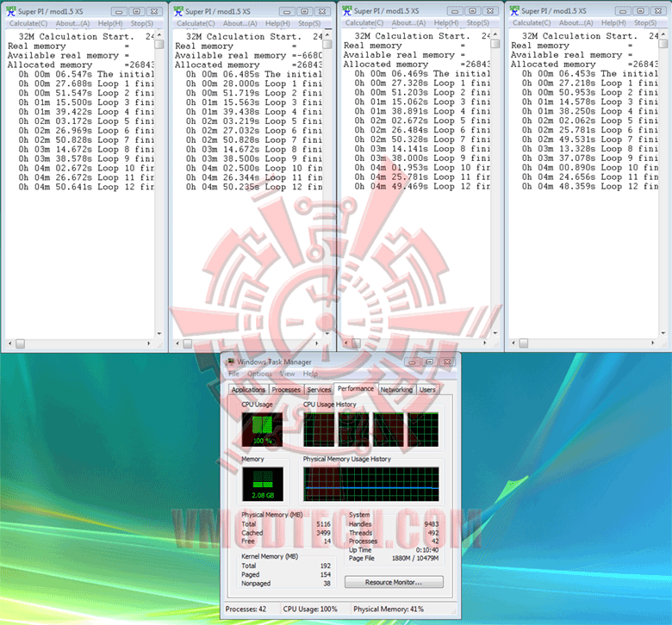Open View menu in Task Manager
672x625 pixels.
287,374
